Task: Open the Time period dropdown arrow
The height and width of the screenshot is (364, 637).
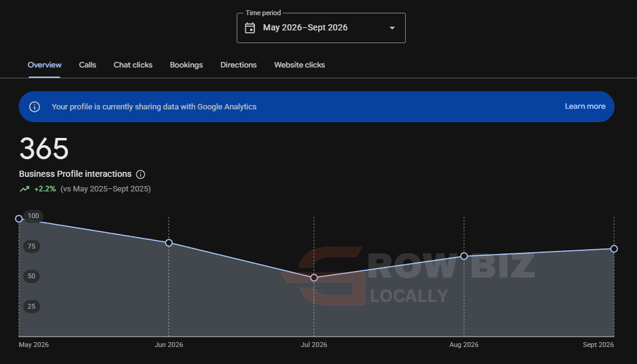Action: 392,28
